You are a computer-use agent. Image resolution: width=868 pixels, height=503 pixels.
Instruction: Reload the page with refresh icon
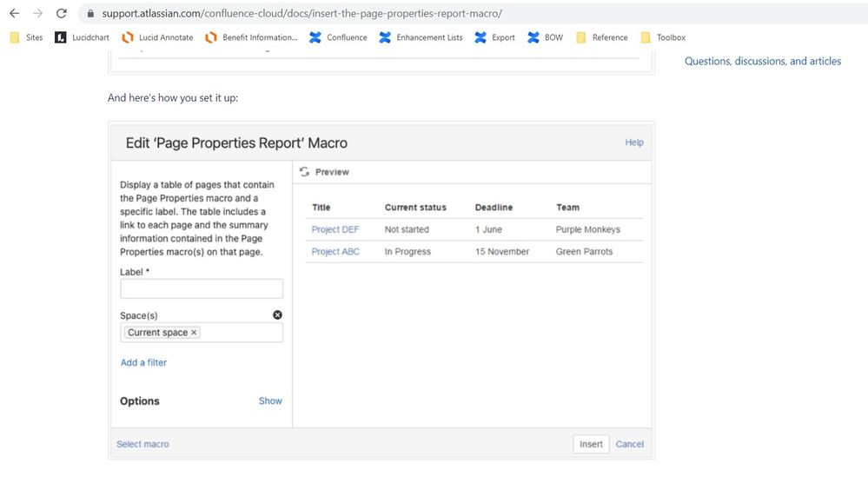click(x=62, y=13)
